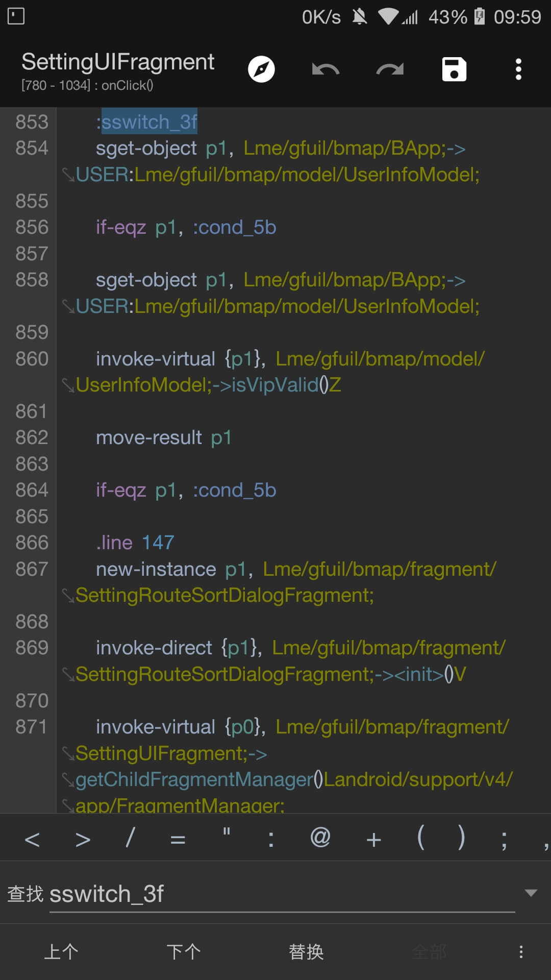Insert the equals symbol key
The width and height of the screenshot is (551, 980).
[178, 839]
